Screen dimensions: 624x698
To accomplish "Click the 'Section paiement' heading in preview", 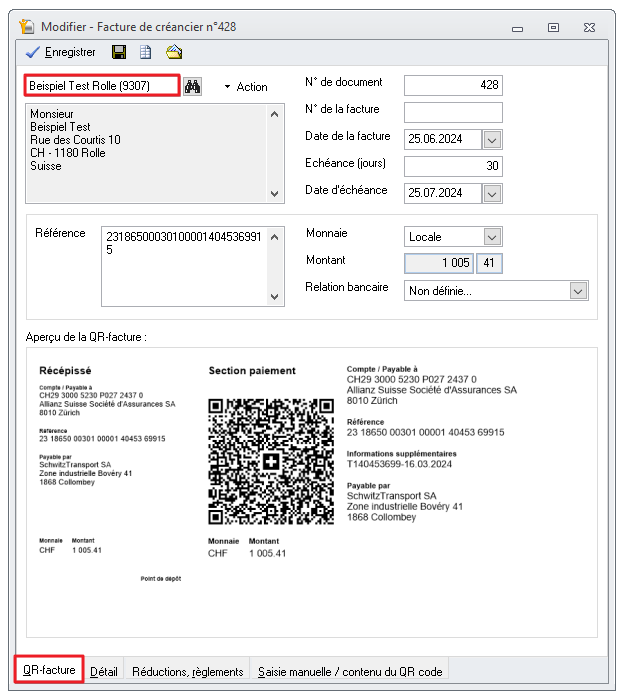I will [x=252, y=370].
